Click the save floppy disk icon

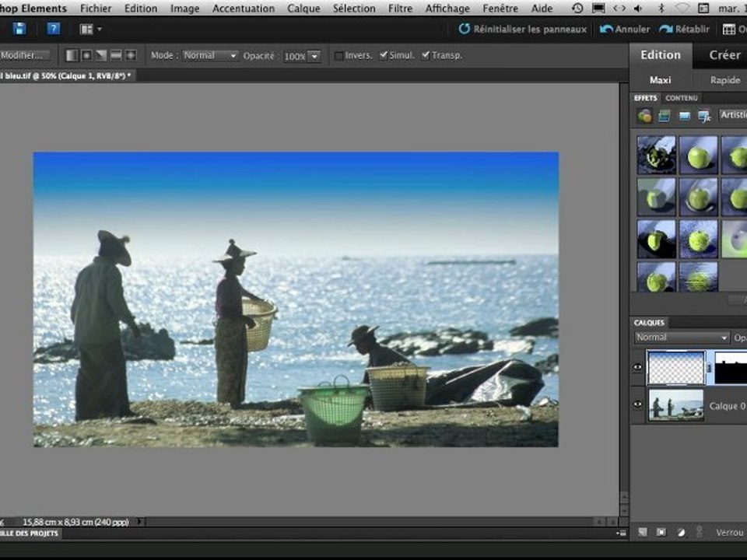coord(19,29)
